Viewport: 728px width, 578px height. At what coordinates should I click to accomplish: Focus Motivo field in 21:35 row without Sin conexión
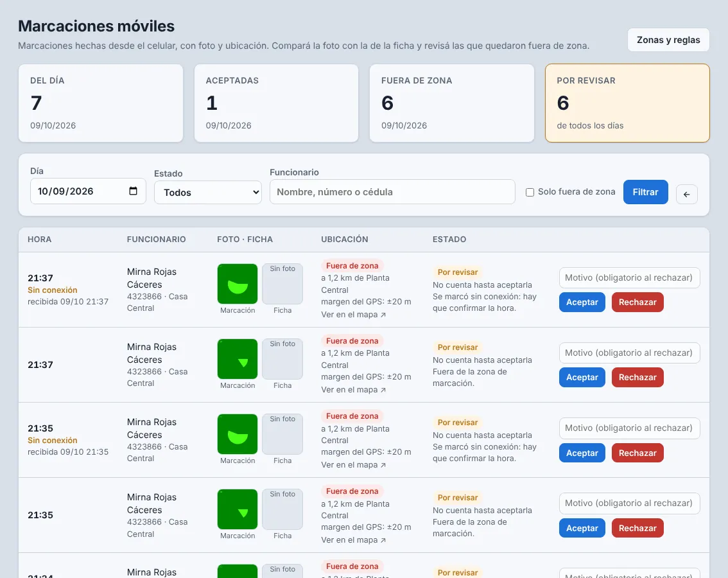[630, 504]
